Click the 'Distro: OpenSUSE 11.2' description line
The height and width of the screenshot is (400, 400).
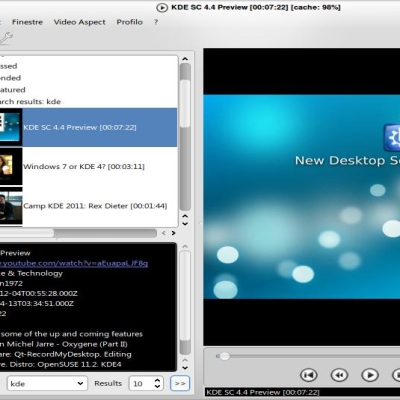pos(61,364)
